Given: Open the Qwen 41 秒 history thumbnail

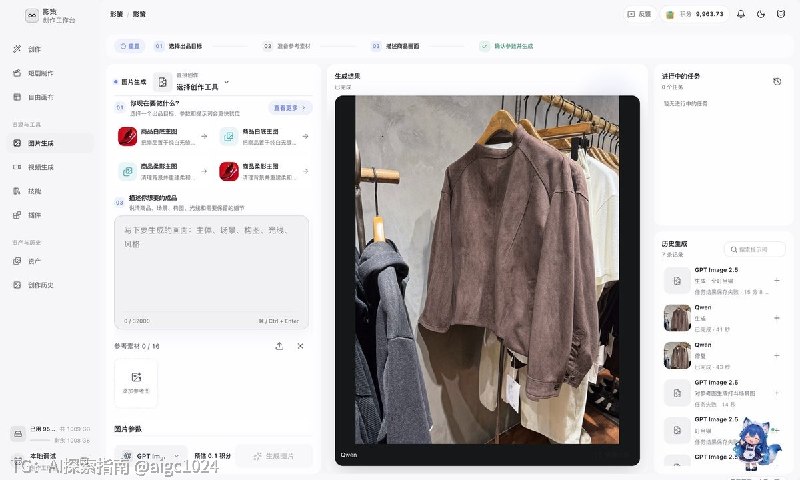Looking at the screenshot, I should pos(677,318).
